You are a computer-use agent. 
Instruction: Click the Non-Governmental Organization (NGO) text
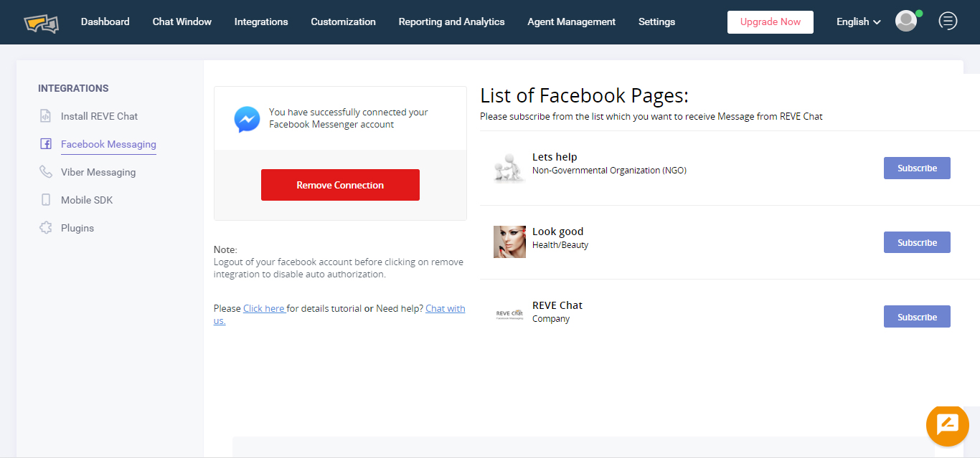(x=609, y=171)
